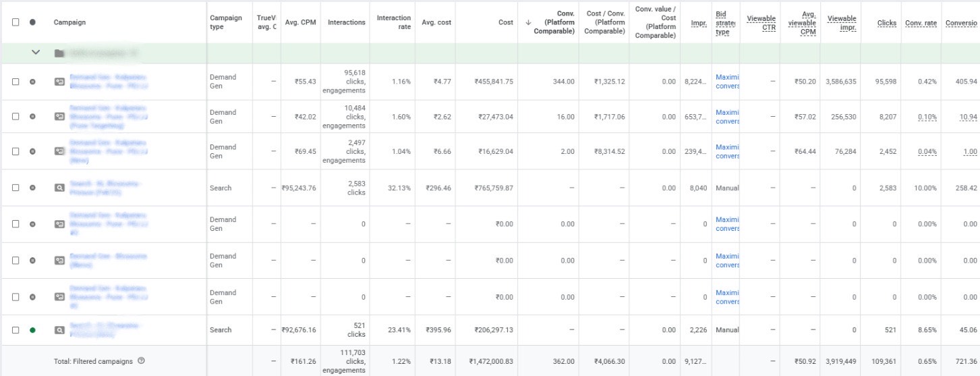Image resolution: width=980 pixels, height=376 pixels.
Task: Click Search campaign icon in ₹765,759.87 cost row
Action: coord(60,188)
